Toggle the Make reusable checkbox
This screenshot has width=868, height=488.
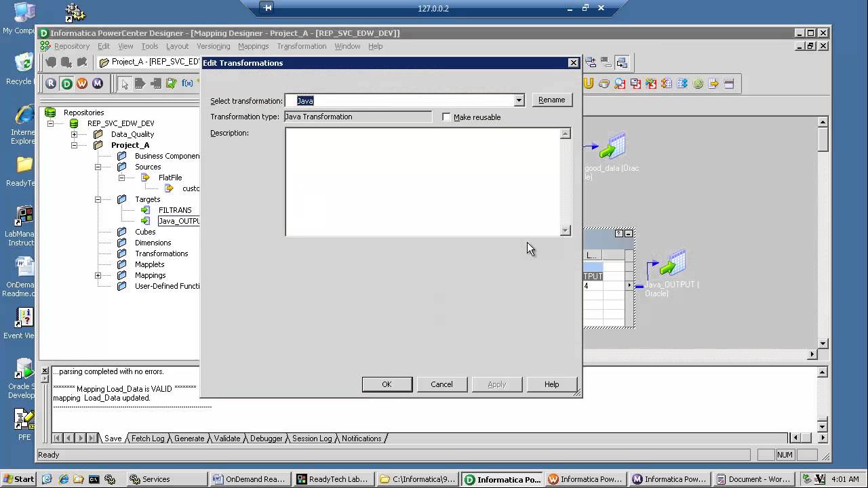(446, 117)
